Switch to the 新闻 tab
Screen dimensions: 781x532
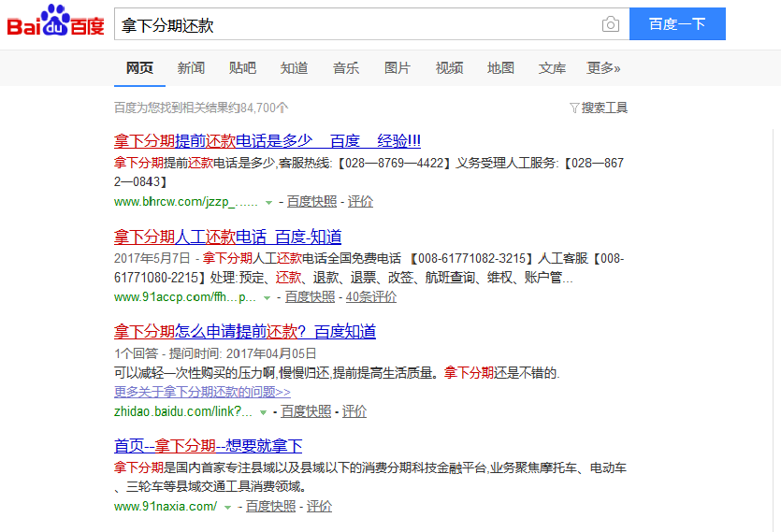coord(191,67)
